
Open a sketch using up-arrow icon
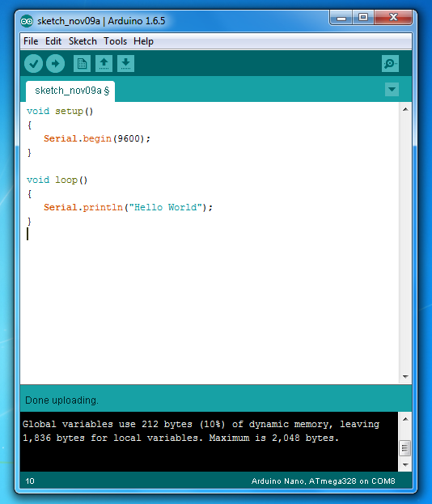tap(104, 64)
